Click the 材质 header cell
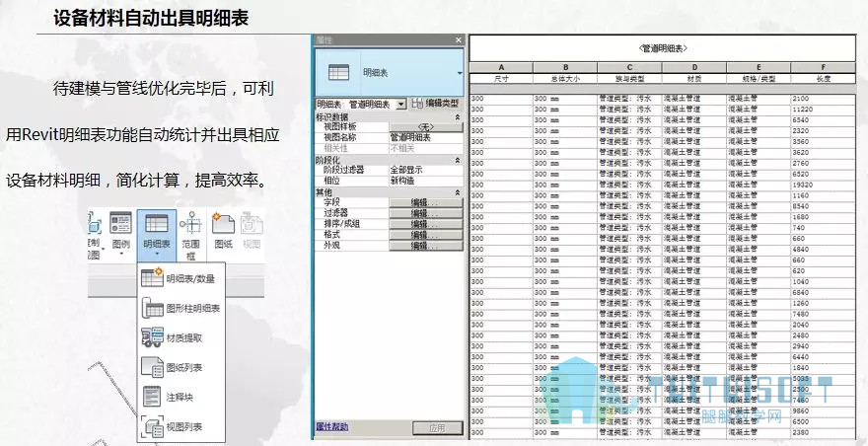This screenshot has width=868, height=446. click(694, 79)
